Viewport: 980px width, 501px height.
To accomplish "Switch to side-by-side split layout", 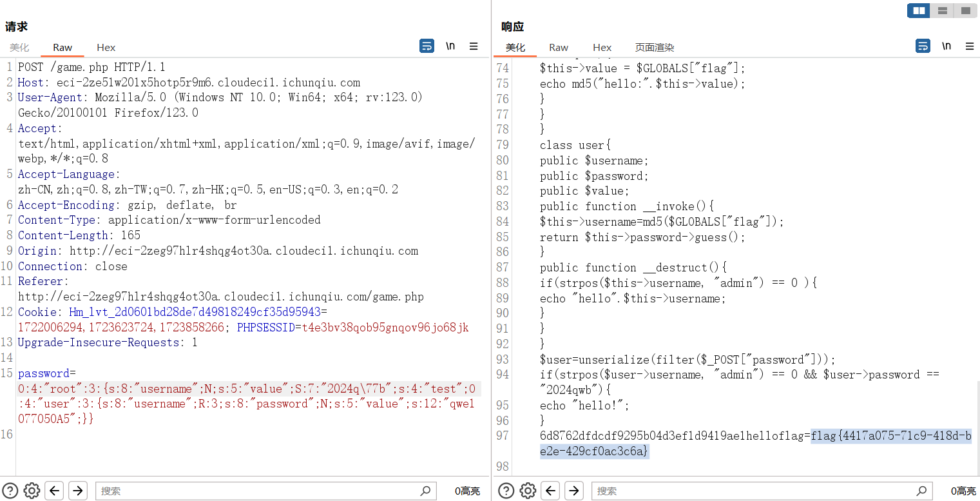I will pos(919,10).
